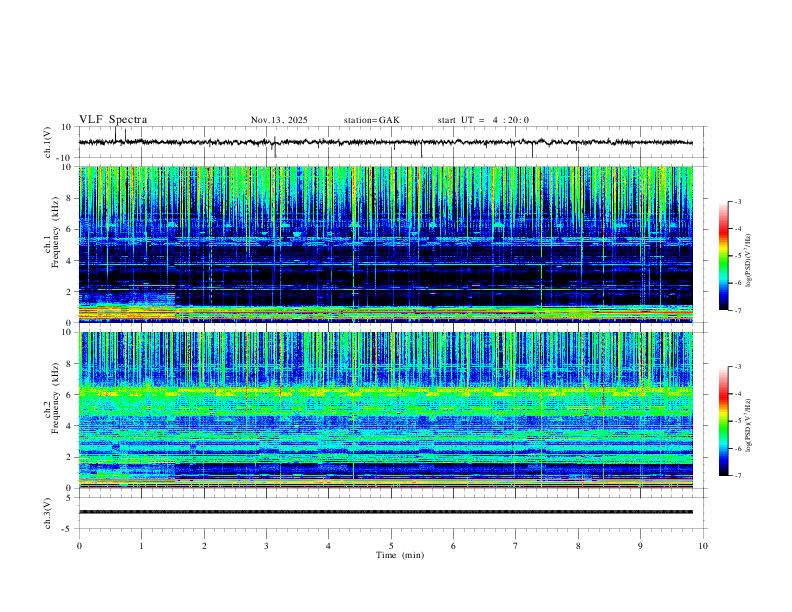The image size is (792, 612).
Task: Click the "Time (min)" axis label
Action: [x=400, y=555]
